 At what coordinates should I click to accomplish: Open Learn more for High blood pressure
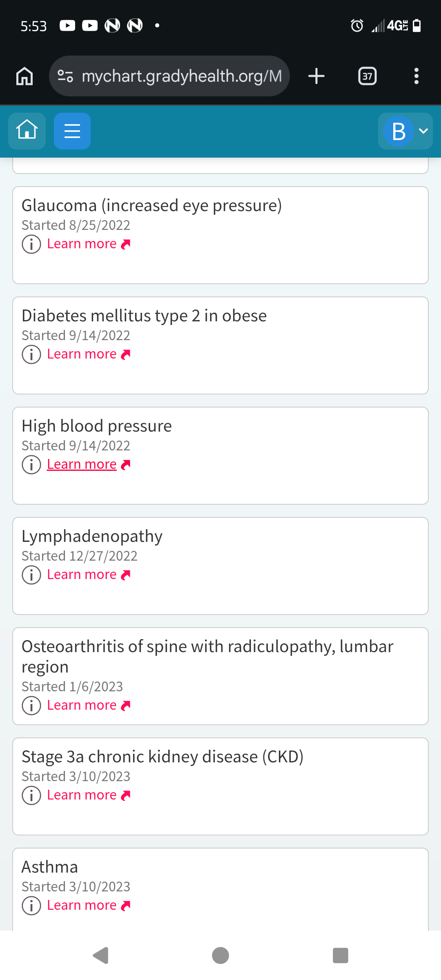(x=89, y=464)
